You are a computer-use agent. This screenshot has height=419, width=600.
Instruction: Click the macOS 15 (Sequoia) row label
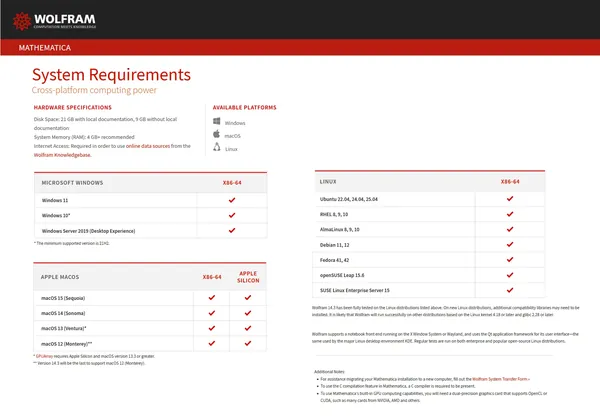pos(63,298)
